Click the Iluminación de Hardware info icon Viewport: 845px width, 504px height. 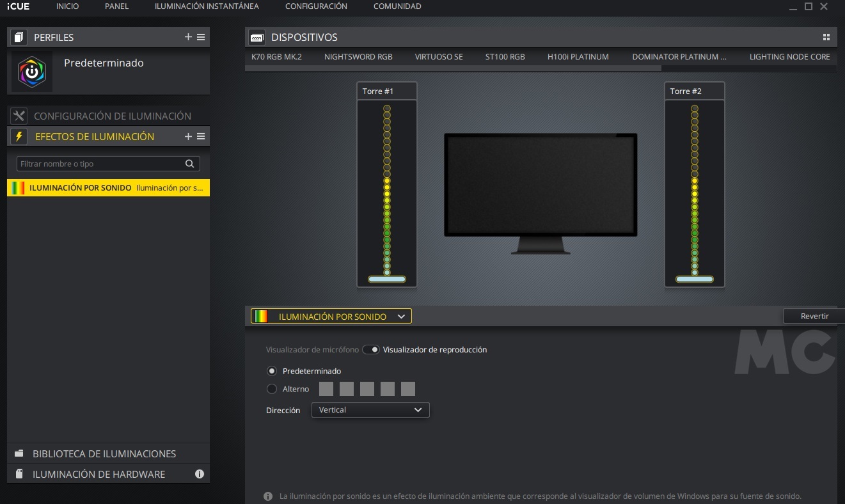(199, 474)
